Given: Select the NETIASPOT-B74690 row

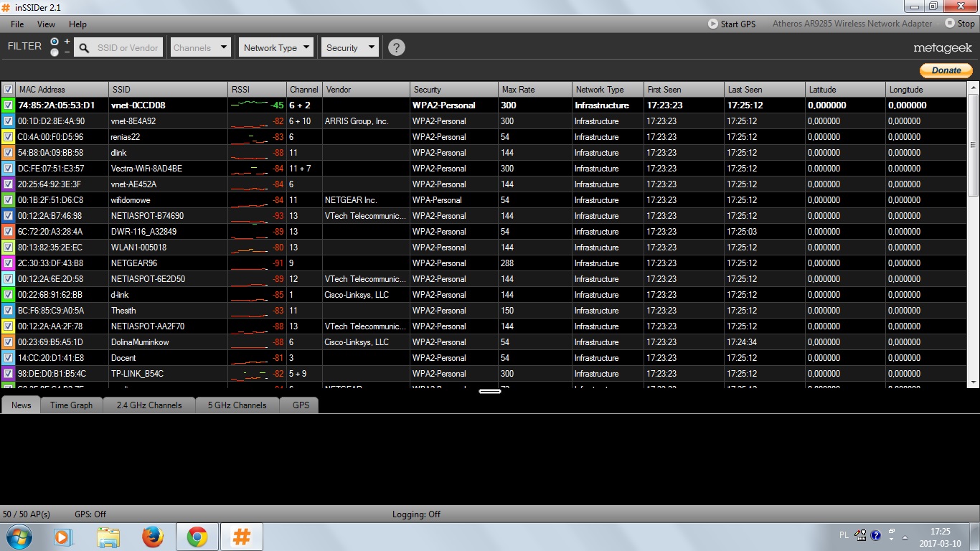Looking at the screenshot, I should tap(484, 215).
